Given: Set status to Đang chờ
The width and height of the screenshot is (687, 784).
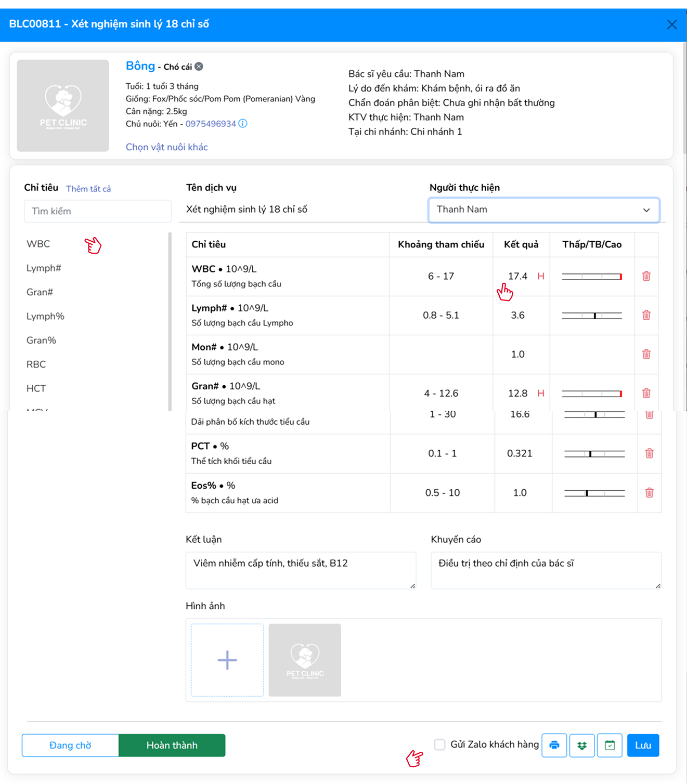Looking at the screenshot, I should point(70,745).
